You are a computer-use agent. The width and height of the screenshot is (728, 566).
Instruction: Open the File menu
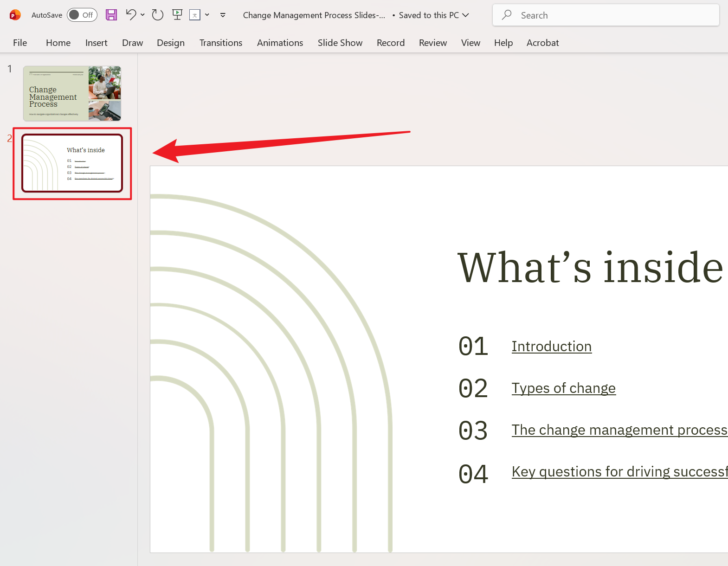pyautogui.click(x=20, y=43)
